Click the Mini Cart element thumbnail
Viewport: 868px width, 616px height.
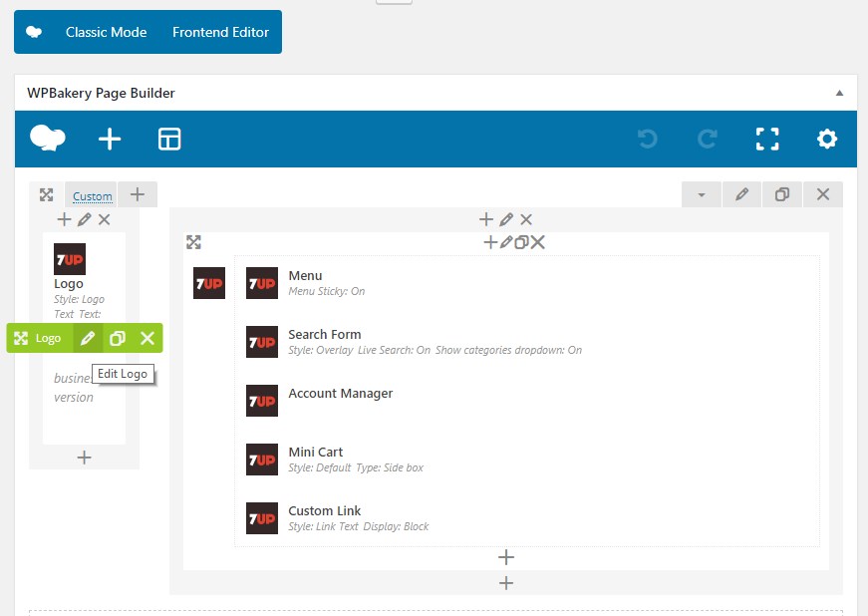tap(262, 460)
